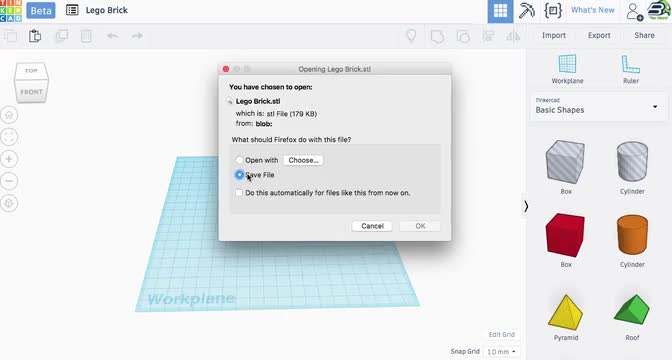
Task: Click the Zoom in plus button
Action: pyautogui.click(x=9, y=159)
